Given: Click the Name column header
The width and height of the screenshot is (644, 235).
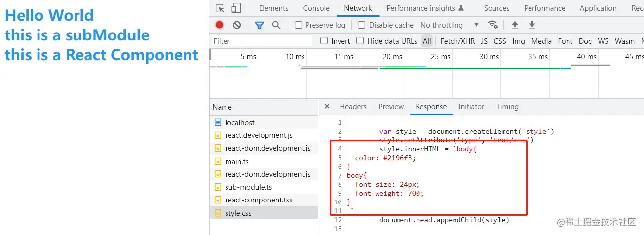Looking at the screenshot, I should [x=264, y=107].
